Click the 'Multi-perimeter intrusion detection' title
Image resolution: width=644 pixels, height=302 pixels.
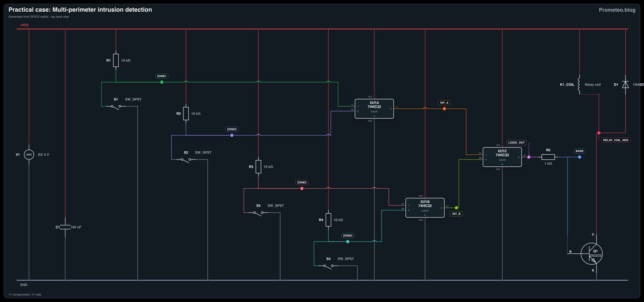[102, 10]
